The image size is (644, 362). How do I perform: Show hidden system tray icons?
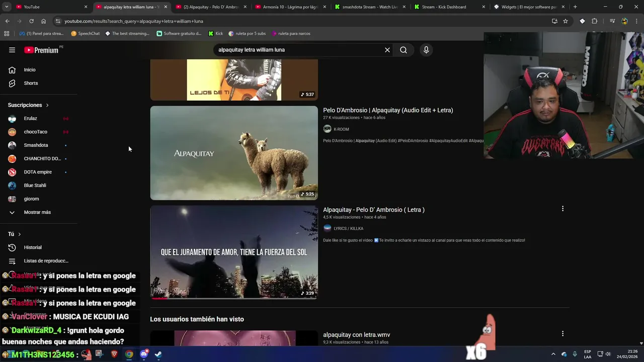[553, 354]
